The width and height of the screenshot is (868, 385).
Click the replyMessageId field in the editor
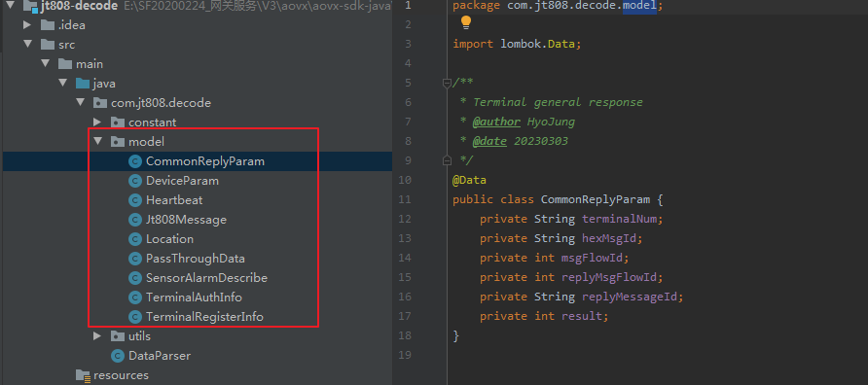point(630,297)
